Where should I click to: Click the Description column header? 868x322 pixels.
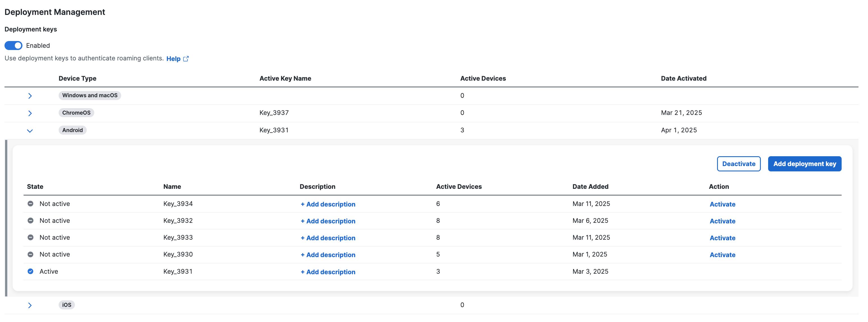317,187
